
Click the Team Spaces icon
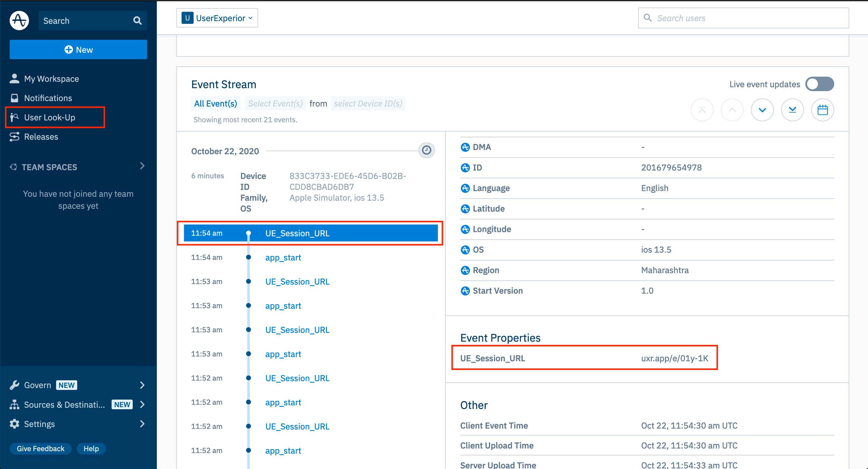[x=14, y=167]
